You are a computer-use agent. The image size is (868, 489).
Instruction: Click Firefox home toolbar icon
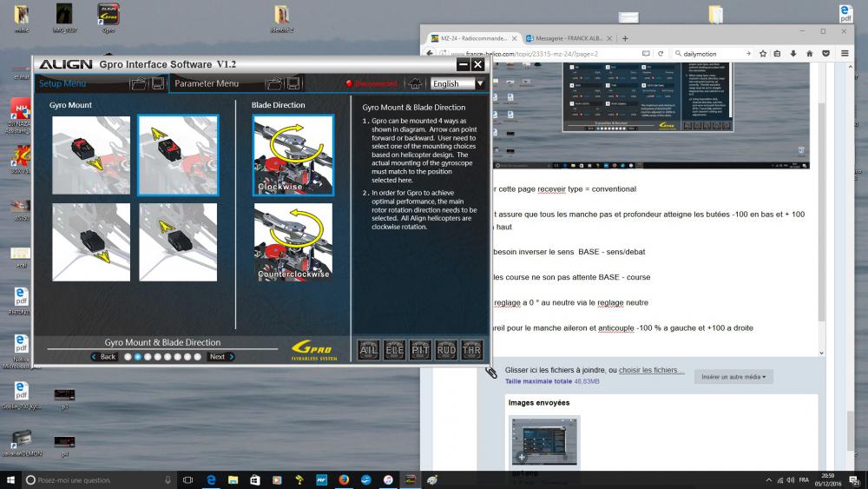point(809,54)
